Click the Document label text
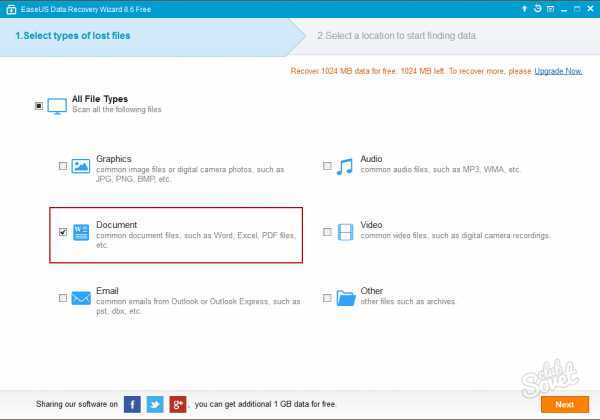This screenshot has height=420, width=600. coord(116,225)
